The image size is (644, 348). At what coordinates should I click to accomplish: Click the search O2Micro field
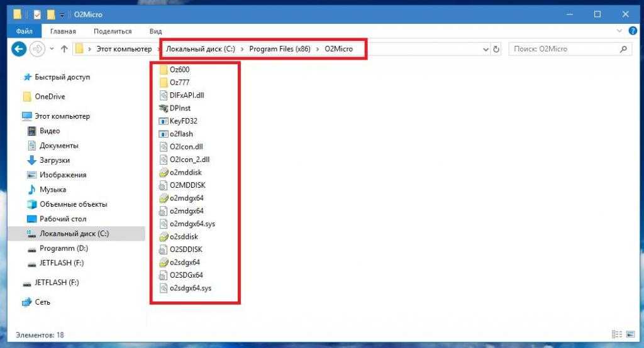point(570,49)
